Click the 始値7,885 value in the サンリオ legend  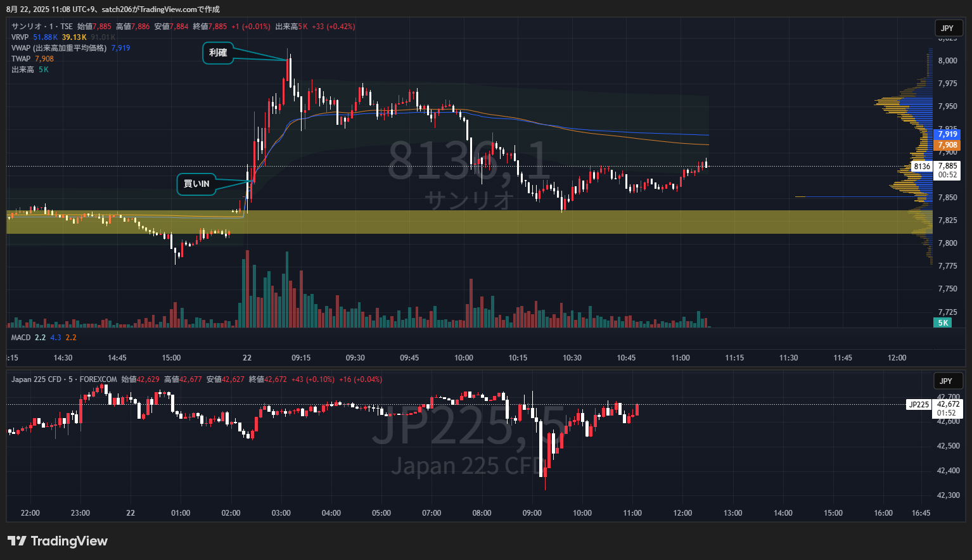point(94,27)
